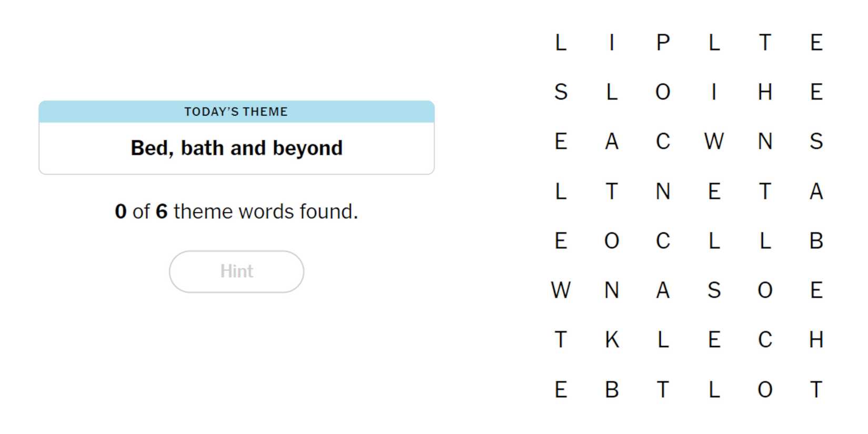Click the Today's Theme header bar
The height and width of the screenshot is (434, 868).
pyautogui.click(x=236, y=112)
